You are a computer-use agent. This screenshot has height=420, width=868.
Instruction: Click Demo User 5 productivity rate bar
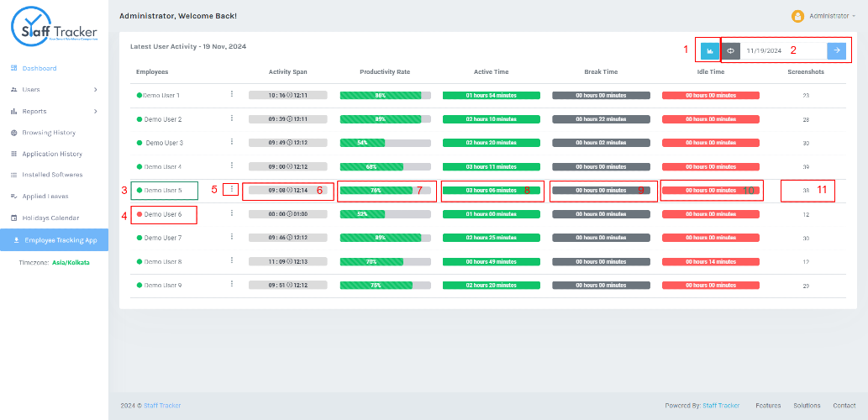pos(386,191)
